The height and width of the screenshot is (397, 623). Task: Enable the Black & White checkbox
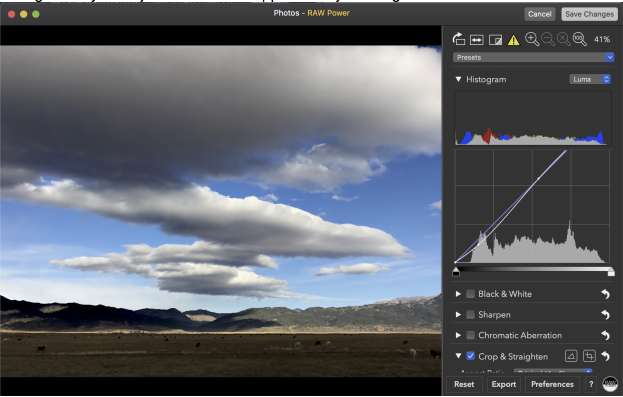(470, 294)
